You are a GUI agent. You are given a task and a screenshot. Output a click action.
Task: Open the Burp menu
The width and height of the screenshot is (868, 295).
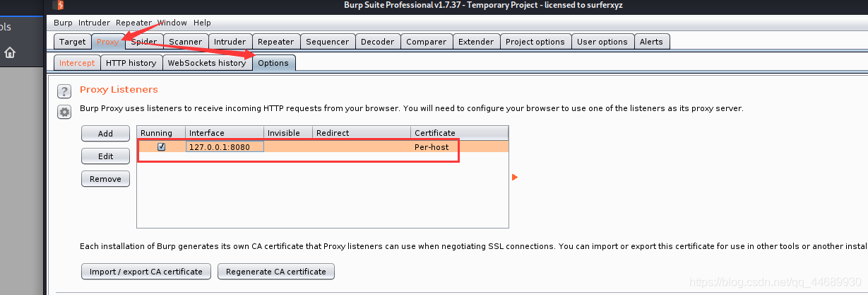pyautogui.click(x=63, y=23)
